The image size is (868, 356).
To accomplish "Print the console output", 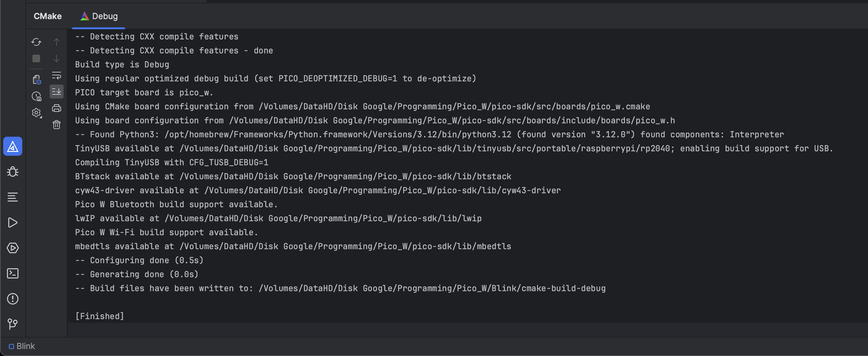I will pos(57,108).
